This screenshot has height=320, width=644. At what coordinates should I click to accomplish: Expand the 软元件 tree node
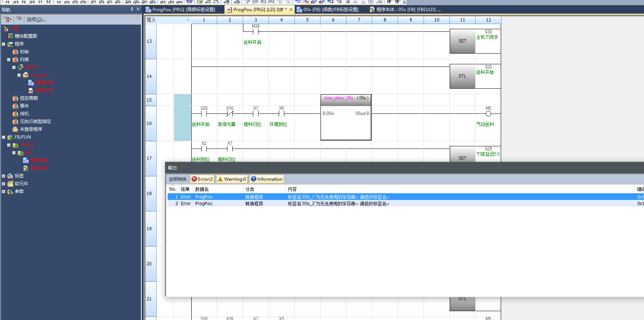point(4,184)
